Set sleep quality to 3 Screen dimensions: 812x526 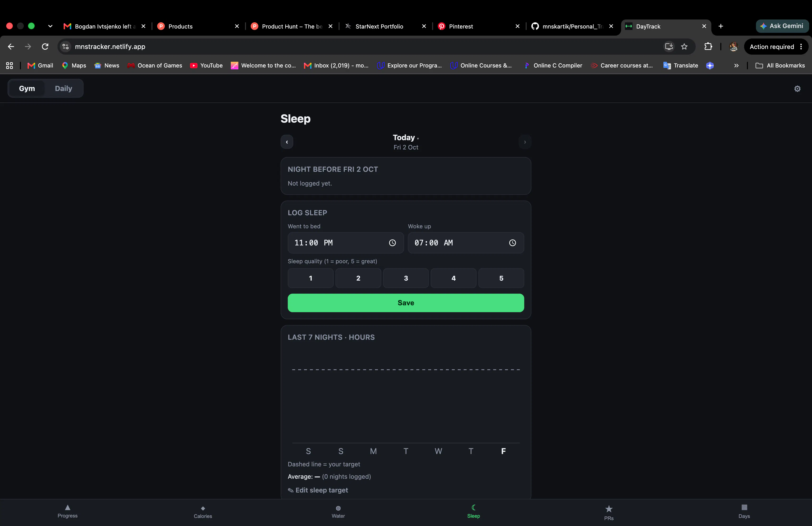click(406, 278)
